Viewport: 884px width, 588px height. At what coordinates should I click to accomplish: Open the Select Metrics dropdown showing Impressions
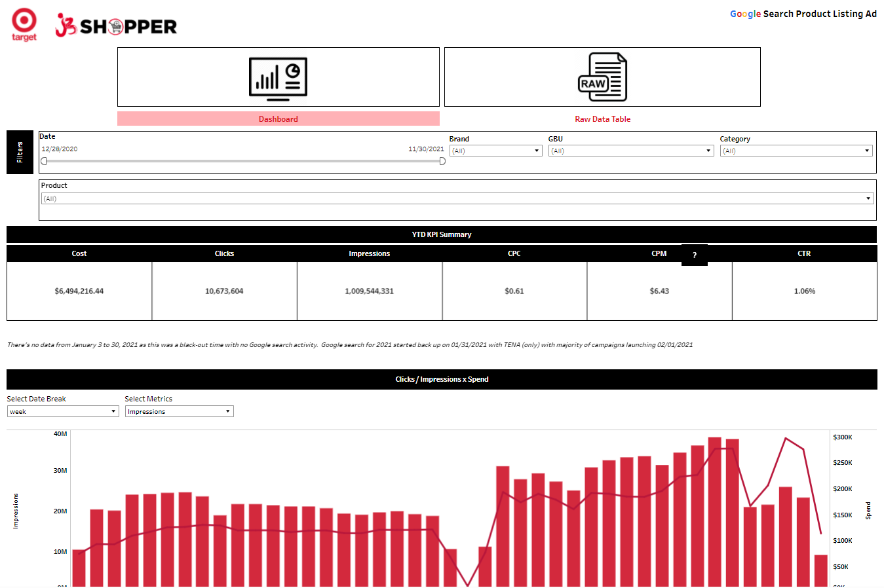pos(227,411)
